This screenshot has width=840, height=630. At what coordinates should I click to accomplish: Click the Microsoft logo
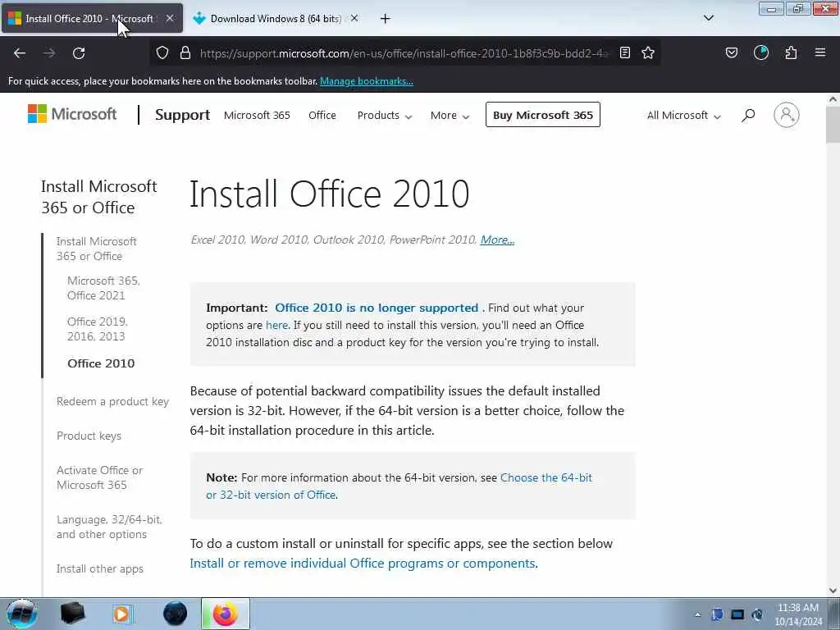click(72, 114)
